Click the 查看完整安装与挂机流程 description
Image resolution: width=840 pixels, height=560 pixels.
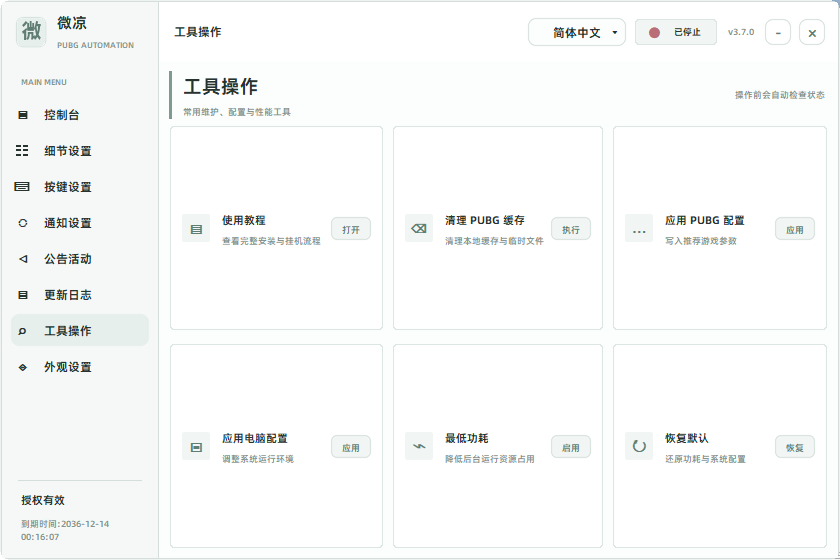(271, 241)
